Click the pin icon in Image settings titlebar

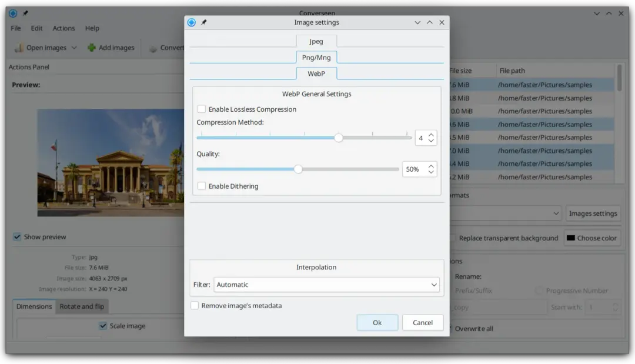point(204,22)
